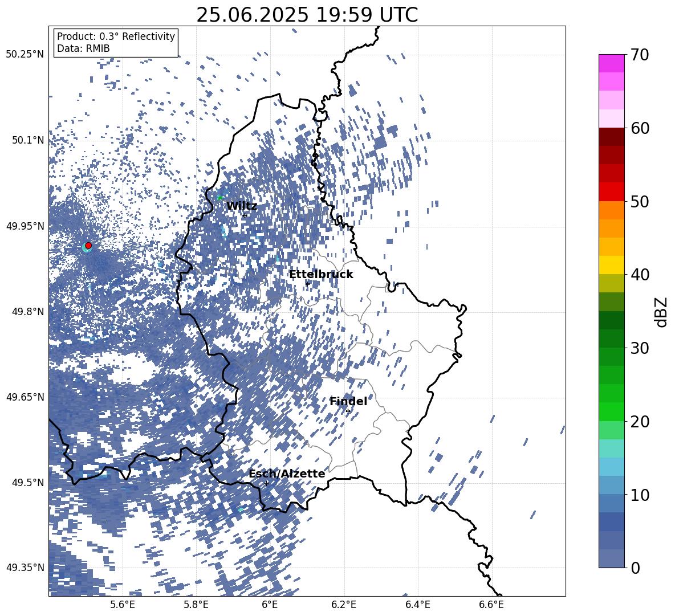
Task: Click the colorbar tick label 50
Action: coord(640,201)
